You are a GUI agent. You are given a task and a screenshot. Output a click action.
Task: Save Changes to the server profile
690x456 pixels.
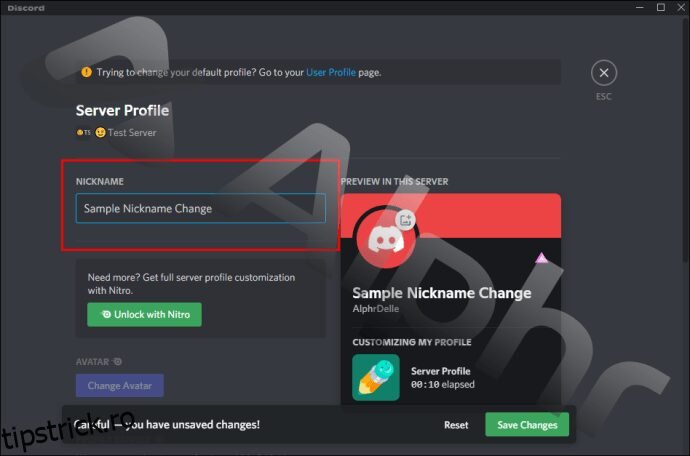point(527,425)
